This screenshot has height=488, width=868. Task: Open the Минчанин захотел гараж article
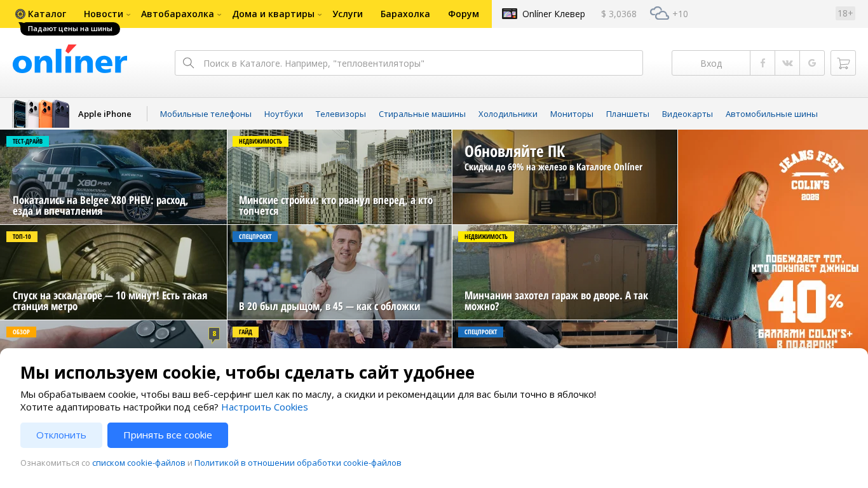pos(565,272)
